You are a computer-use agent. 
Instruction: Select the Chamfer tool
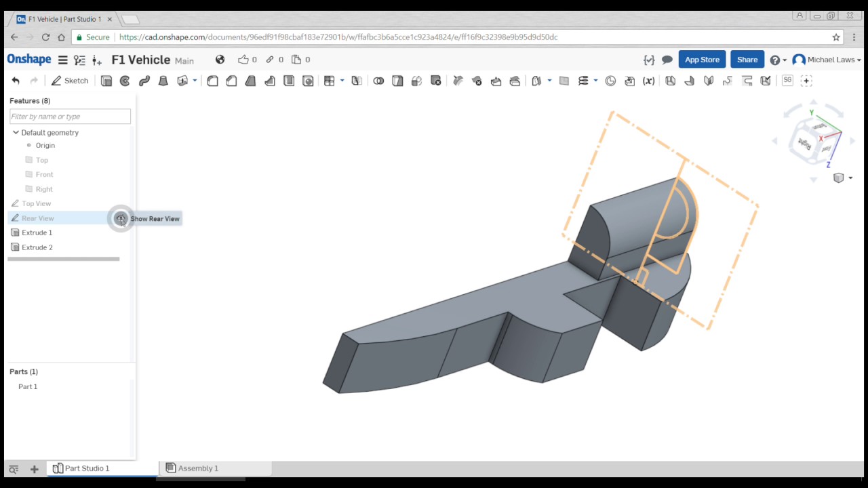click(x=231, y=81)
